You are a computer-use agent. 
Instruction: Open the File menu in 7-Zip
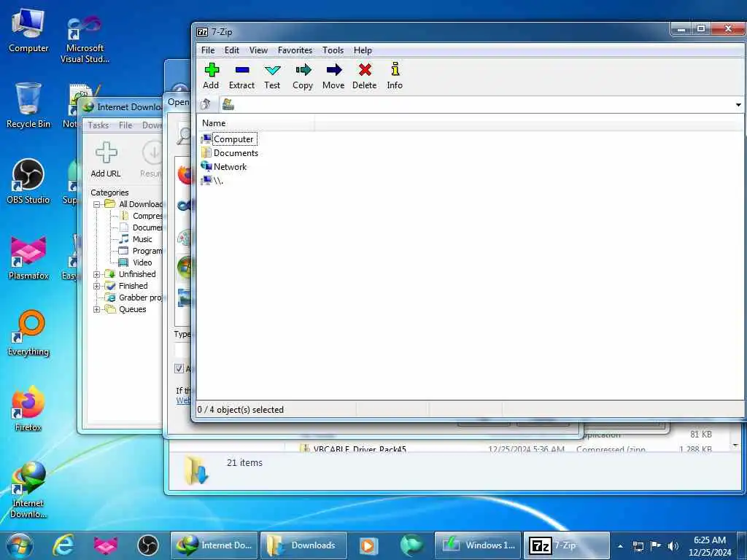coord(208,50)
